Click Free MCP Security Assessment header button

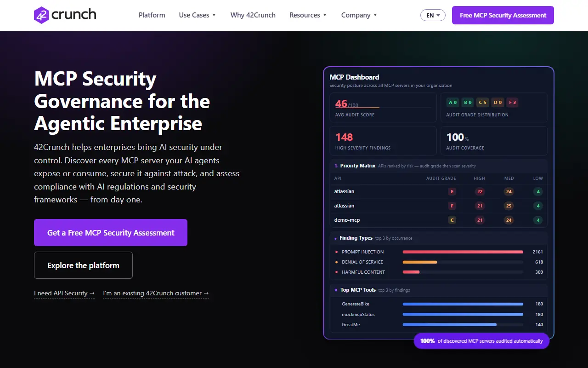click(503, 15)
